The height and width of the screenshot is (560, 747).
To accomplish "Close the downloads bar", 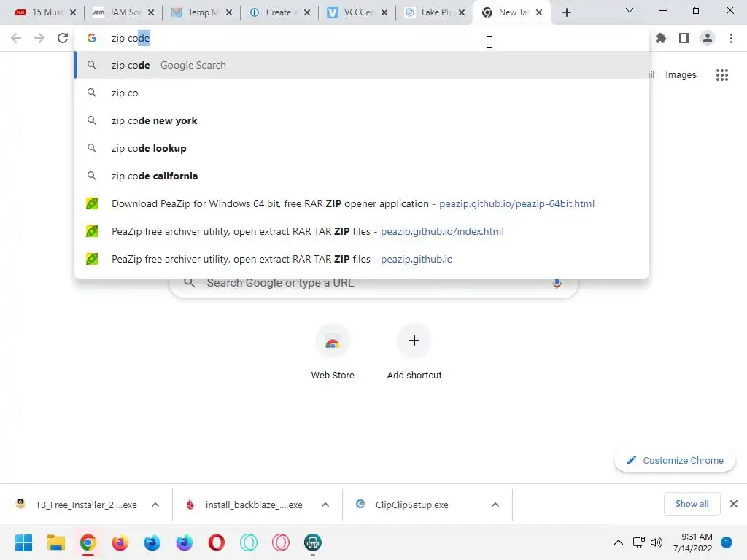I will [734, 504].
